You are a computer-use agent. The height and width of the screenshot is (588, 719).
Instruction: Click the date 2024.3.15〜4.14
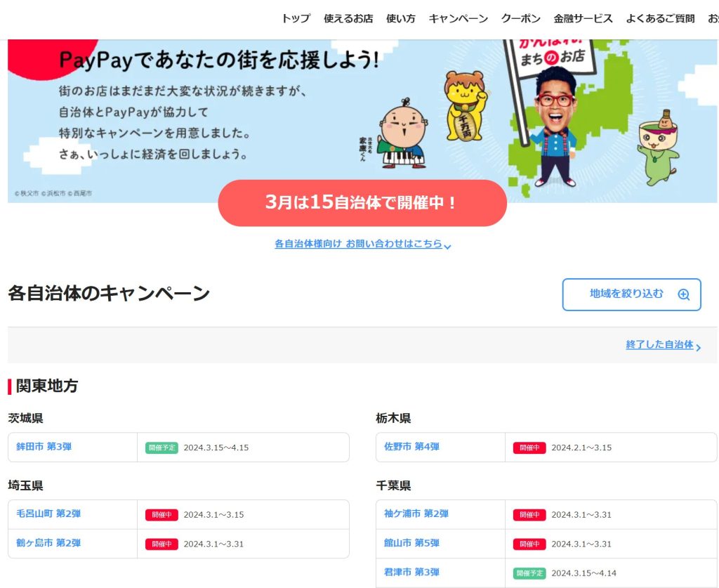point(583,573)
